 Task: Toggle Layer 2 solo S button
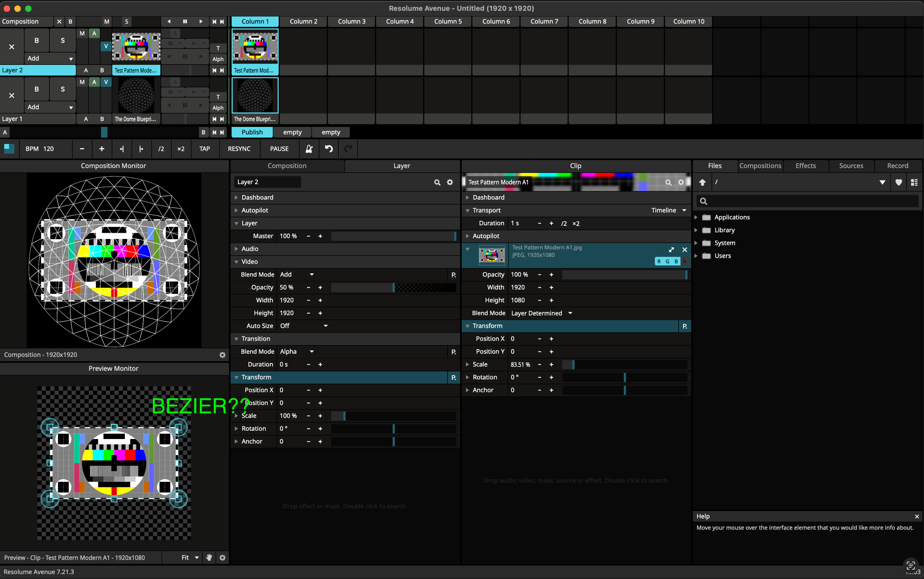(x=62, y=40)
